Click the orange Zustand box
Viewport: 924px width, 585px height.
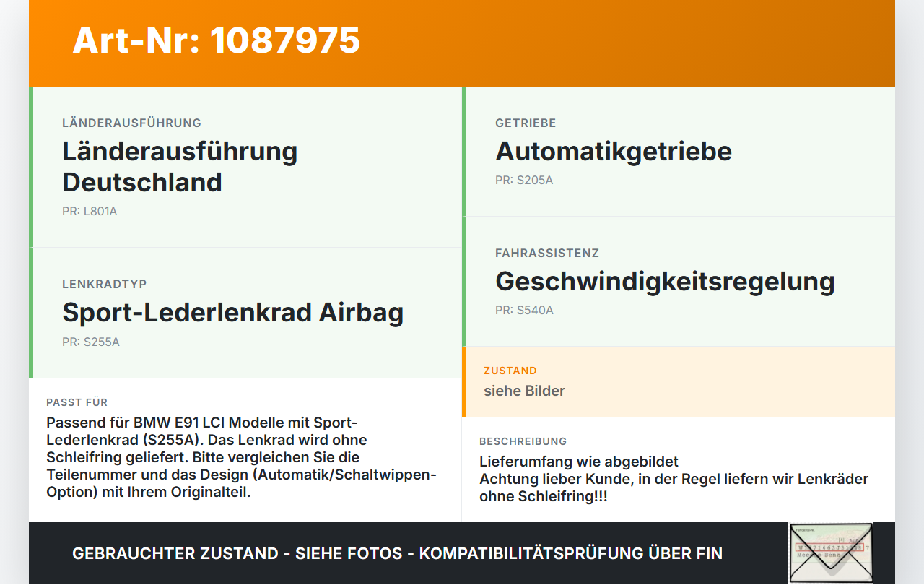(x=679, y=381)
